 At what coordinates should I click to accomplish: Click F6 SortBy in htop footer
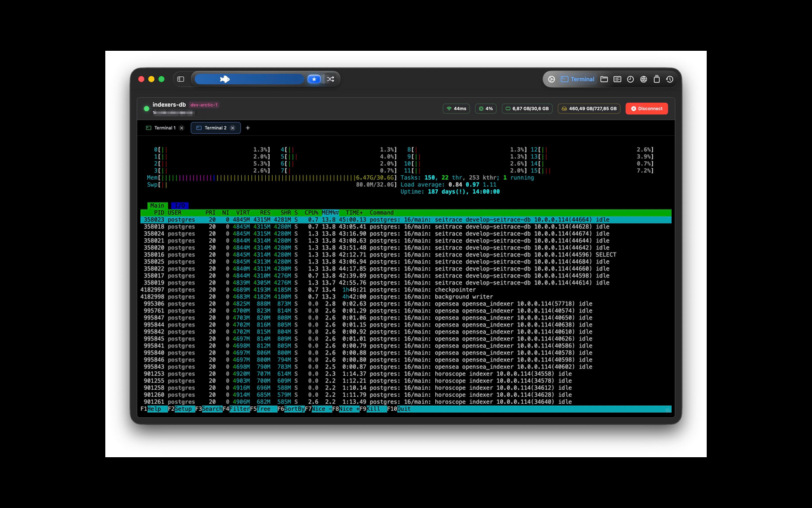(291, 409)
